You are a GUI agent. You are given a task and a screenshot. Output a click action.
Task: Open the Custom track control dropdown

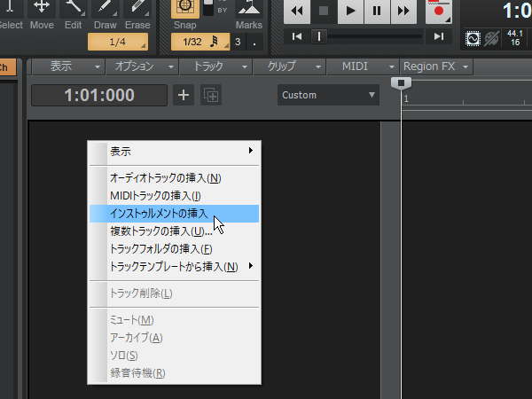pos(328,95)
